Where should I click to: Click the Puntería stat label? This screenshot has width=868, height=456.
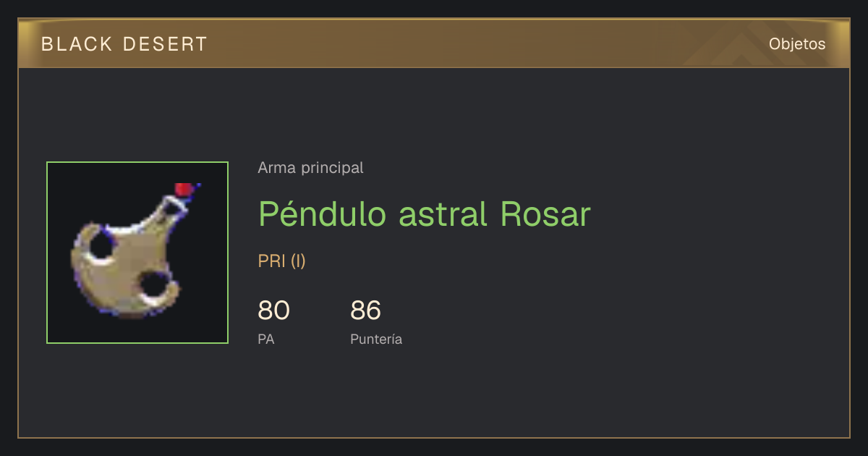[376, 339]
